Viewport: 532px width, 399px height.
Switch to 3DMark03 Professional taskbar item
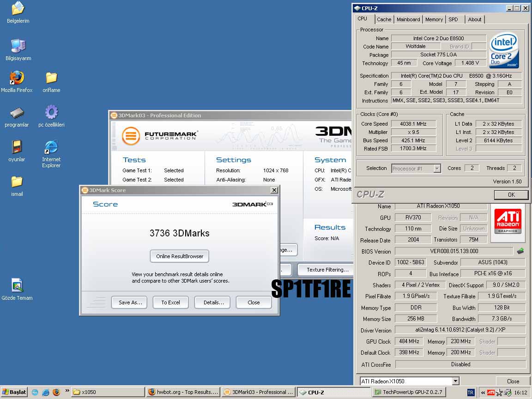click(x=259, y=392)
